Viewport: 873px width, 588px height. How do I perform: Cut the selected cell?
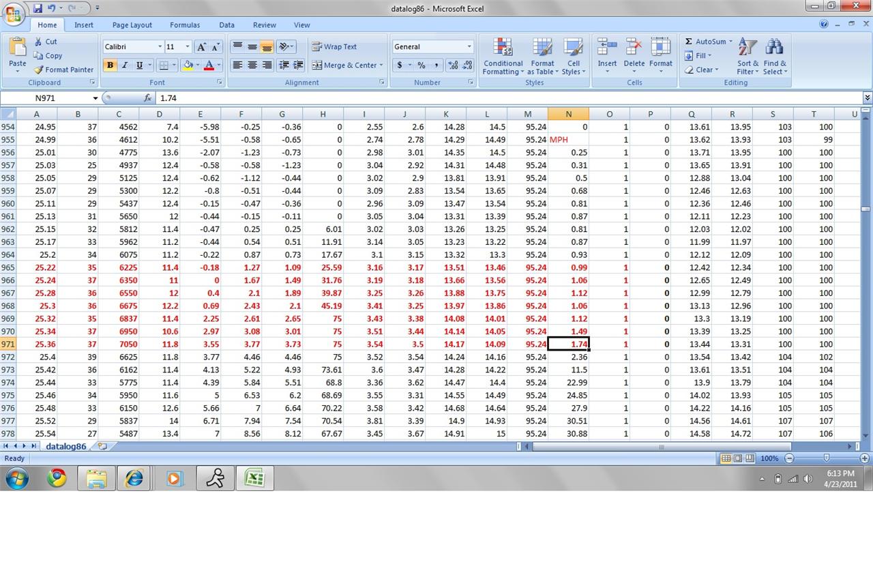46,42
